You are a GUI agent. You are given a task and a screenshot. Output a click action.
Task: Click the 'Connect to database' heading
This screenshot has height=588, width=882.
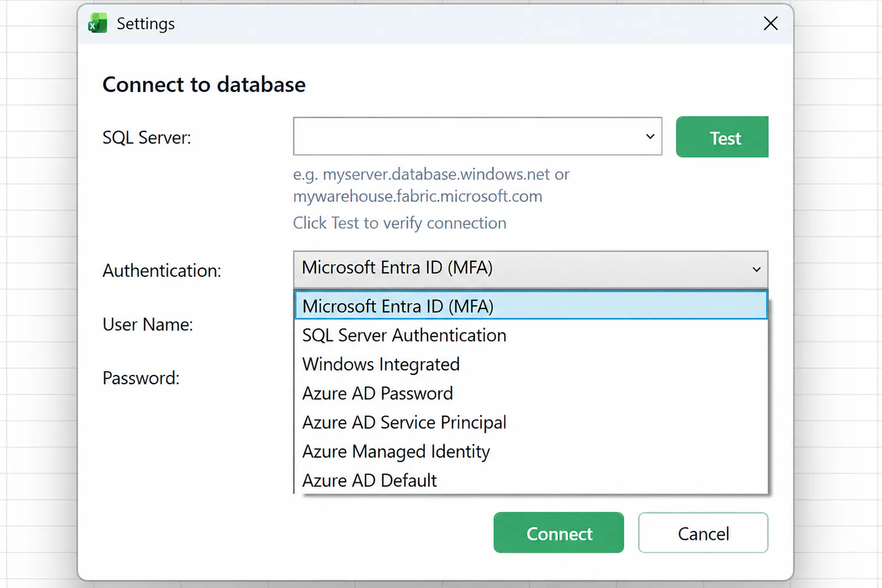(204, 84)
